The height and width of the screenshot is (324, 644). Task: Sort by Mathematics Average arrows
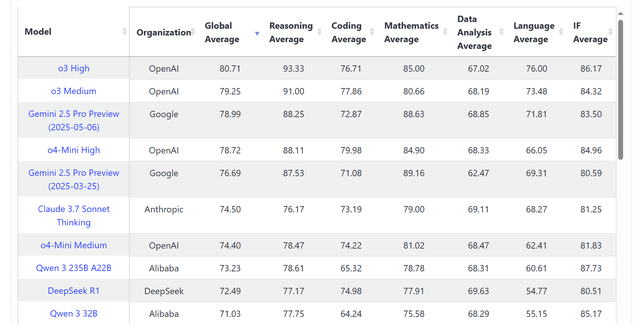coord(445,32)
